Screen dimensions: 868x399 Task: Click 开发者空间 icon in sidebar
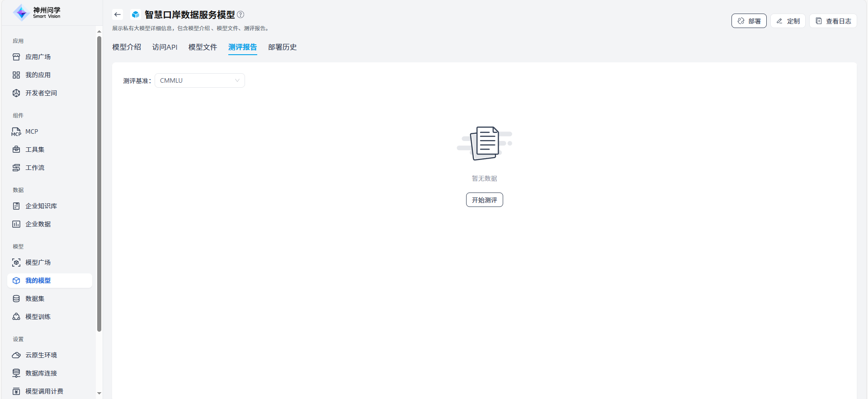click(x=16, y=93)
